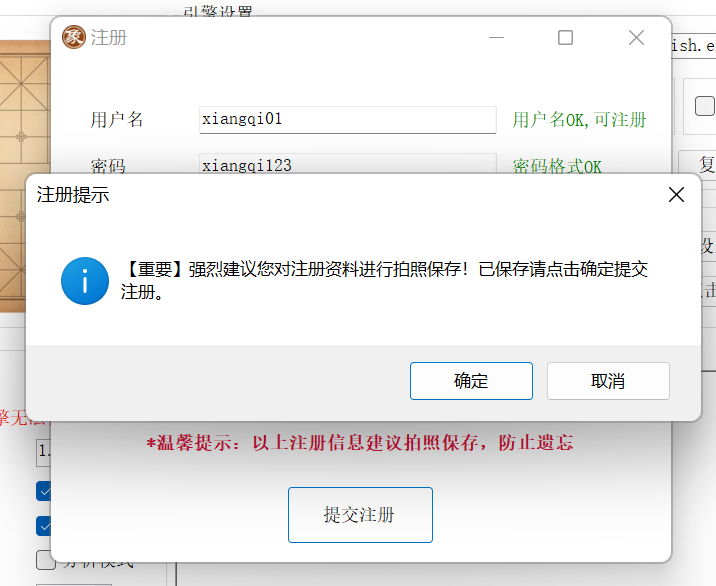Click the 象 app icon in 注册 title bar
716x586 pixels.
pyautogui.click(x=74, y=37)
